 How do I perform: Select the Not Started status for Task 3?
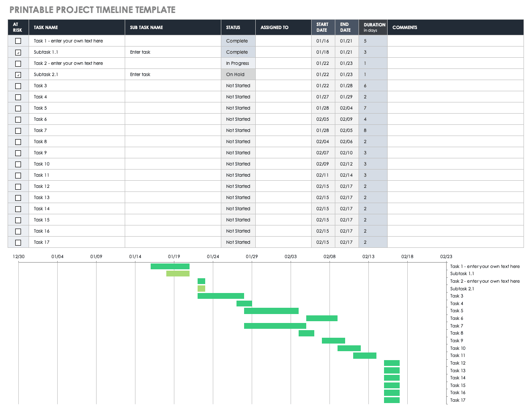coord(238,86)
